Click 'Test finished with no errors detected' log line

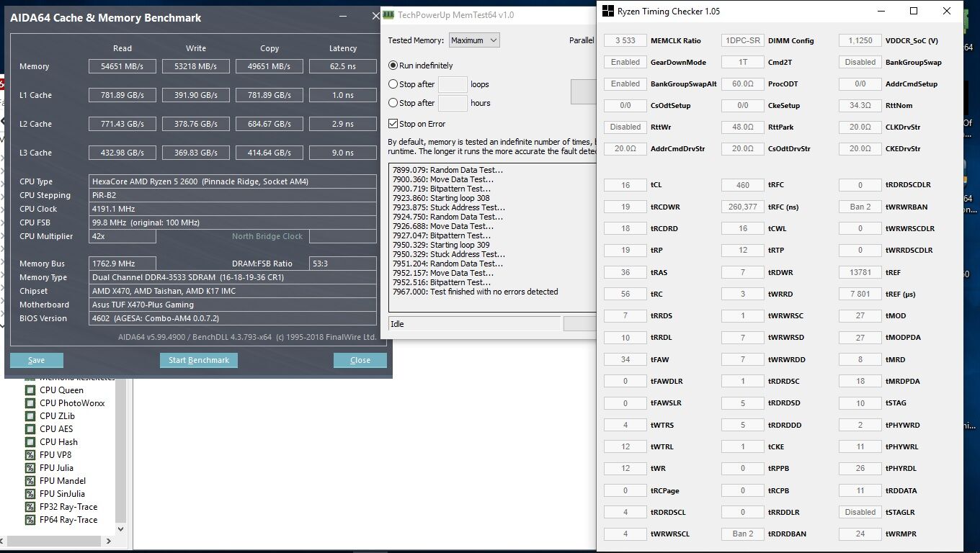tap(475, 292)
